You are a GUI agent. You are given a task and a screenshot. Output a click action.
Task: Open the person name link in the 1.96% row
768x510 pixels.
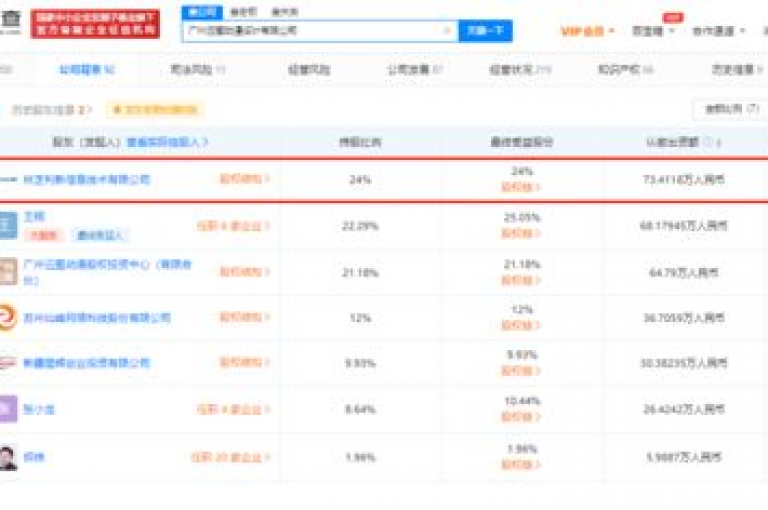click(34, 457)
